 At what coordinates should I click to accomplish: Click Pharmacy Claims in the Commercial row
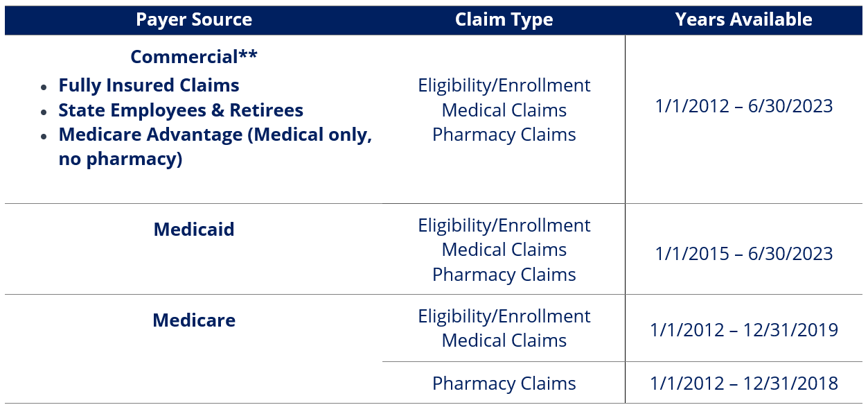pyautogui.click(x=504, y=135)
